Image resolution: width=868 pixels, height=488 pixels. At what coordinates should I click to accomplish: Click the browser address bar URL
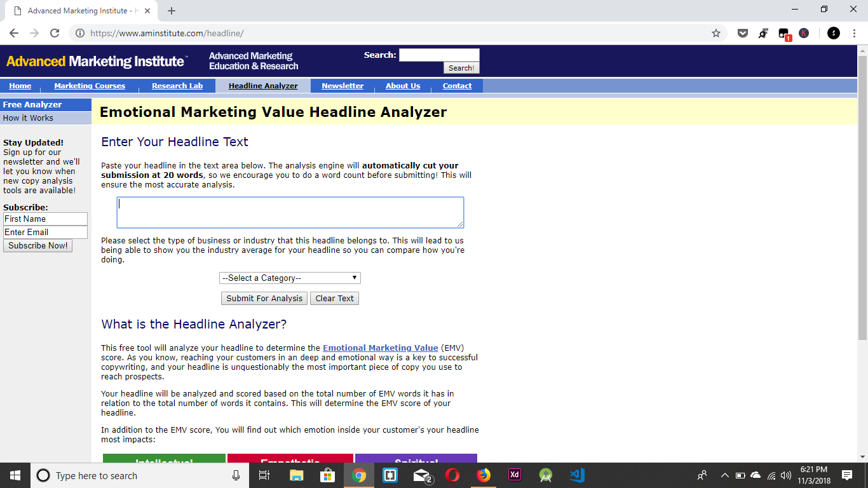(x=167, y=33)
